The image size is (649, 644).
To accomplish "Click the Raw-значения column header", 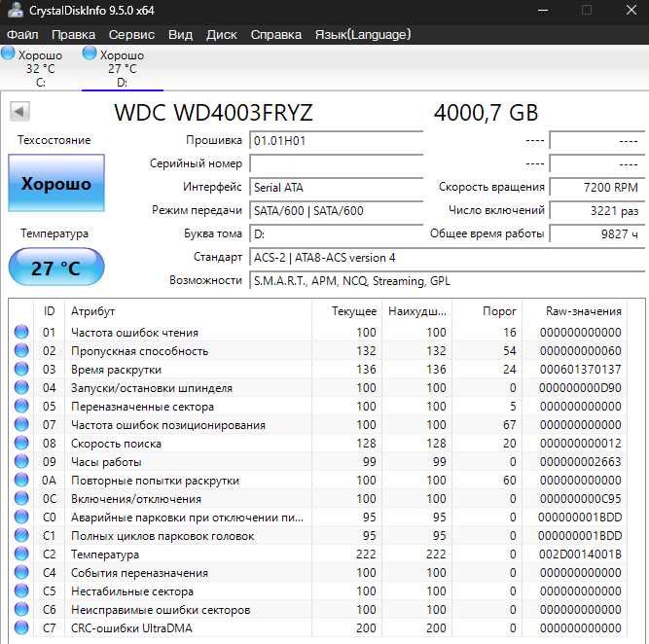I will point(574,311).
